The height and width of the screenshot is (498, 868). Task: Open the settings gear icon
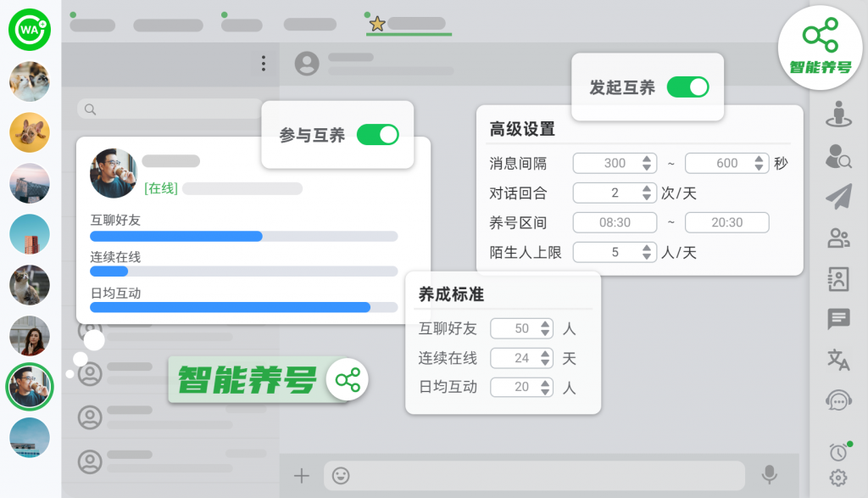tap(838, 477)
